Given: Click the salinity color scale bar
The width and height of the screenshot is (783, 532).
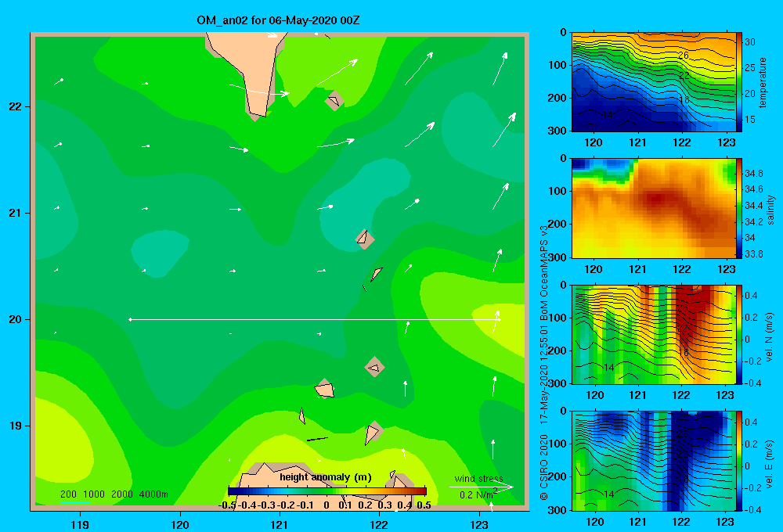Looking at the screenshot, I should (739, 209).
